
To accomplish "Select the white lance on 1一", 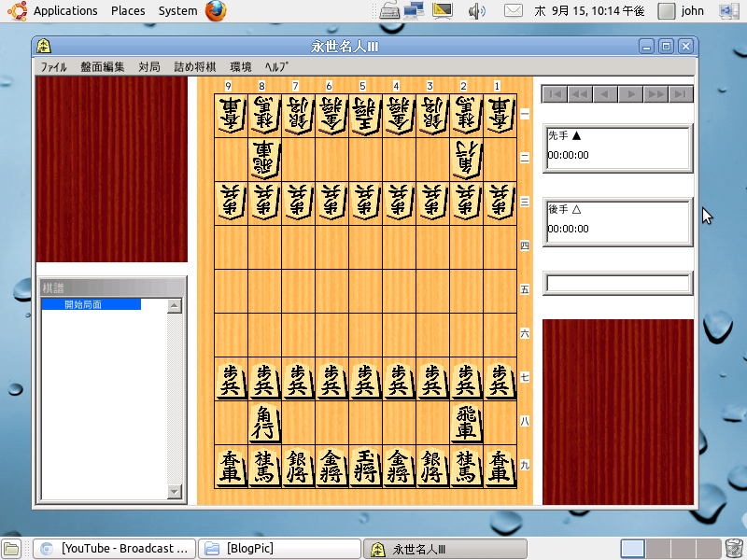I will [500, 116].
